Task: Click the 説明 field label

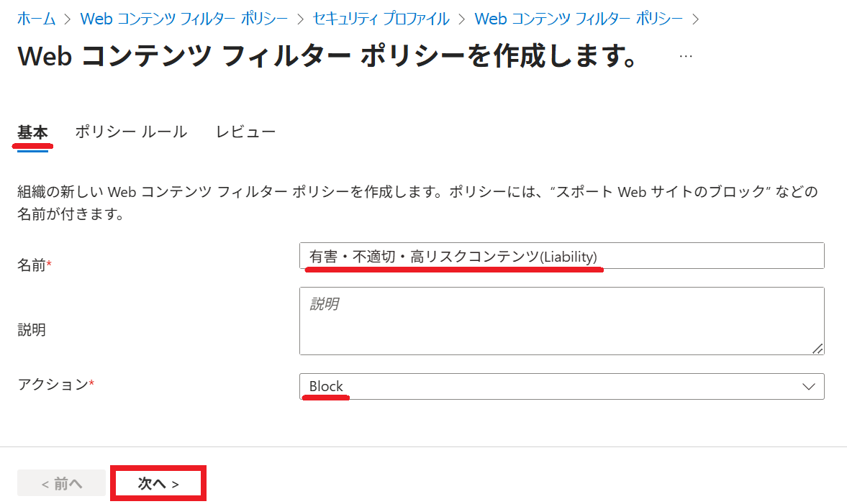Action: (32, 330)
